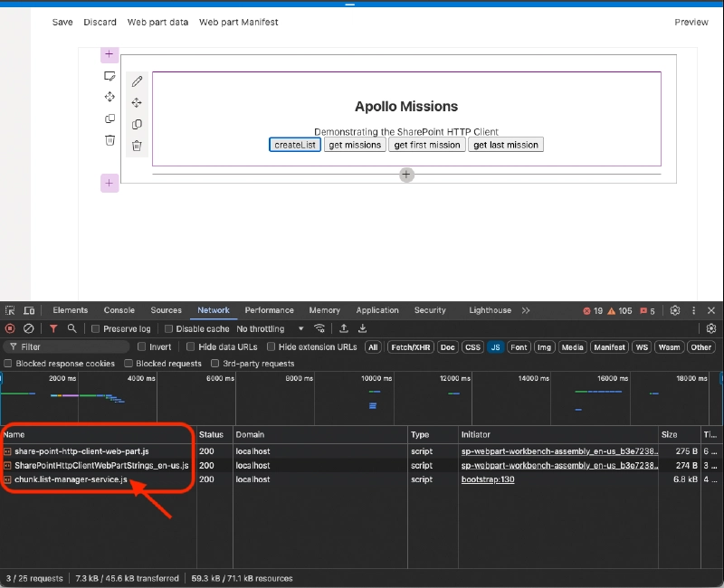724x588 pixels.
Task: Toggle the device toolbar icon
Action: point(27,309)
